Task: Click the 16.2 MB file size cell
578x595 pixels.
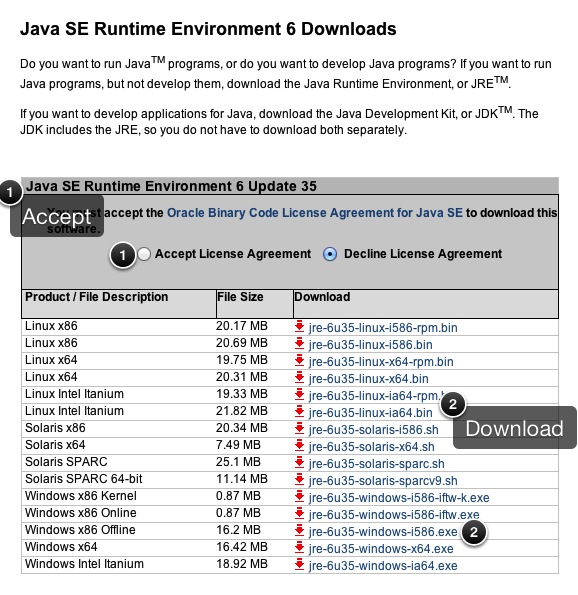Action: pos(238,530)
